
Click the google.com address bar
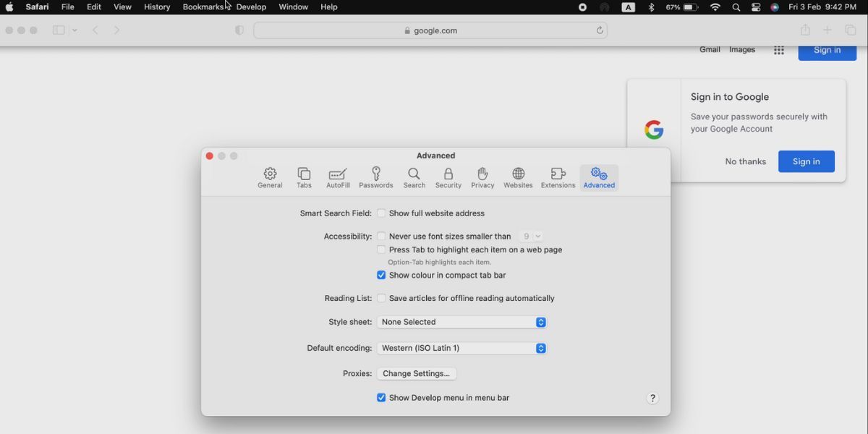tap(430, 30)
